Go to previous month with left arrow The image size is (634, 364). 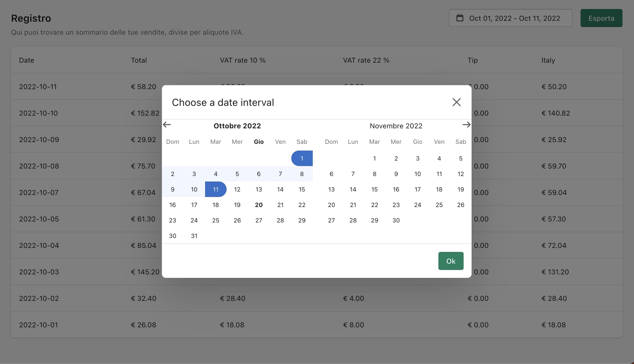(x=167, y=125)
